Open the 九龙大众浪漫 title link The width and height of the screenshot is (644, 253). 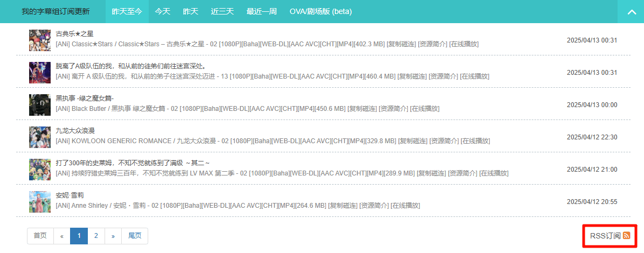[x=75, y=131]
